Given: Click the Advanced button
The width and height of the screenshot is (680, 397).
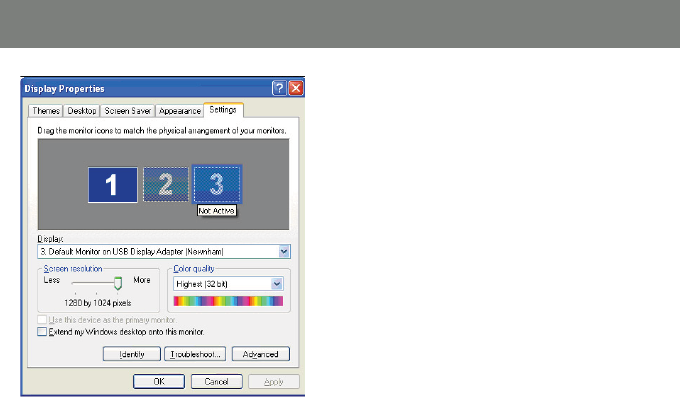Looking at the screenshot, I should click(261, 354).
